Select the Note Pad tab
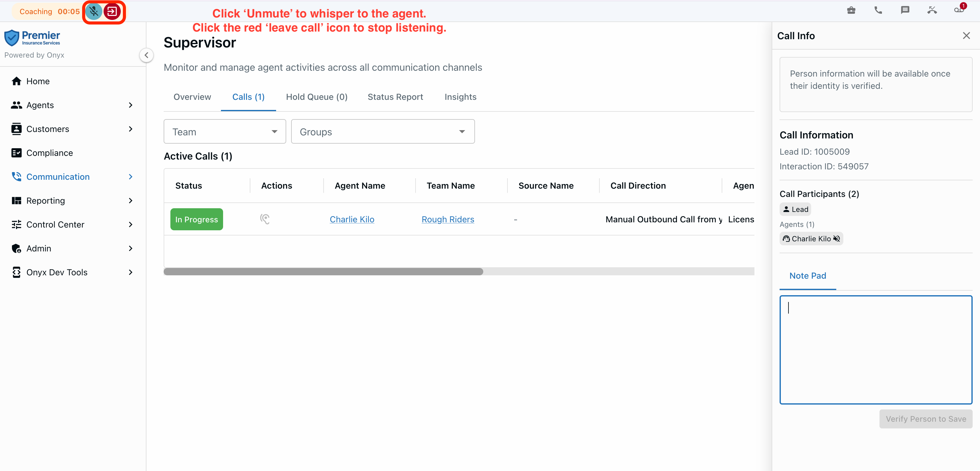The height and width of the screenshot is (471, 980). 808,276
